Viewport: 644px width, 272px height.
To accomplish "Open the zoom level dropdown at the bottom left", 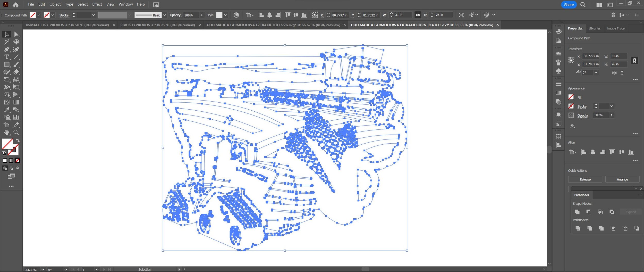I will [x=43, y=269].
